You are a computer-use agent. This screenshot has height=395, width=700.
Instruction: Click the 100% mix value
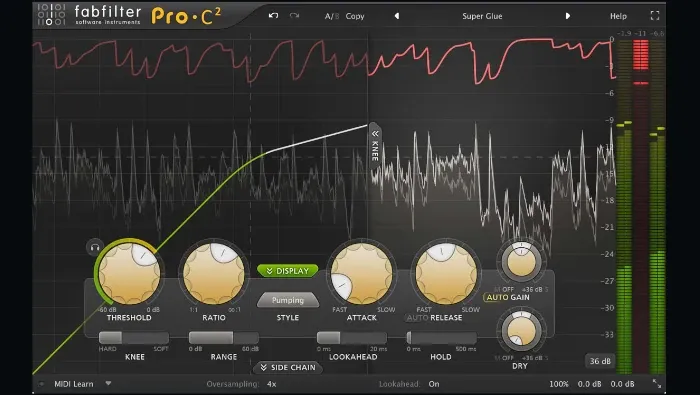[559, 384]
